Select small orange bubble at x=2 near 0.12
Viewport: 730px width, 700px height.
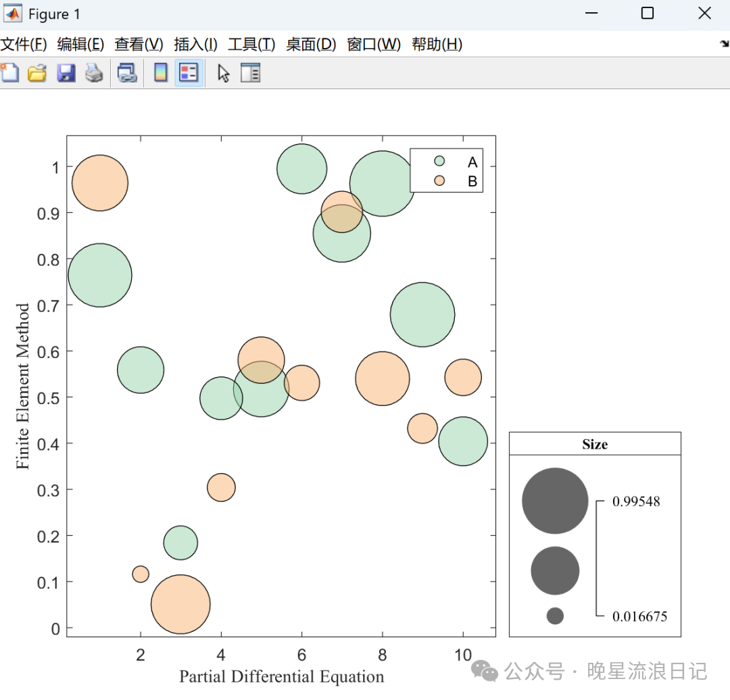tap(140, 574)
